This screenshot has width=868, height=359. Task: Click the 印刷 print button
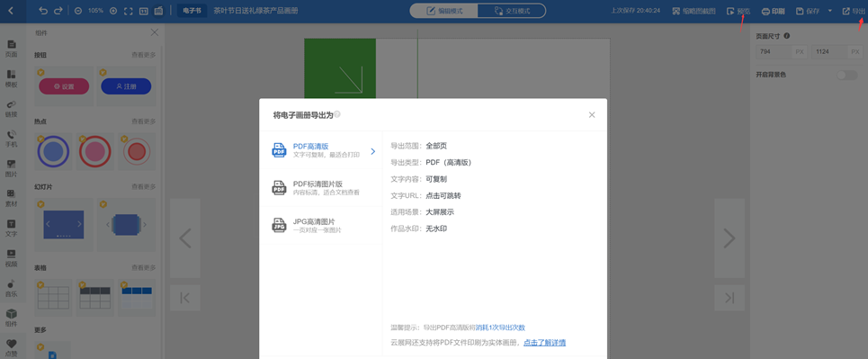774,11
